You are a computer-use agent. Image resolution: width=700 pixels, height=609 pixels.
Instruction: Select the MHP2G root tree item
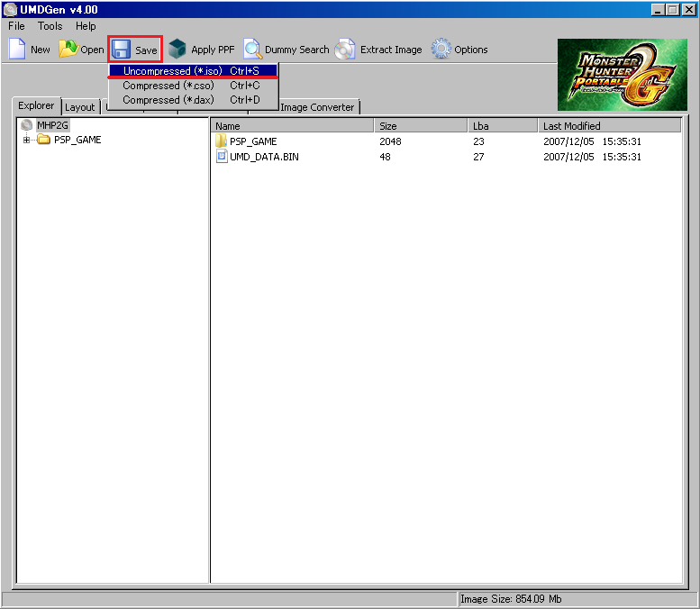pyautogui.click(x=52, y=125)
